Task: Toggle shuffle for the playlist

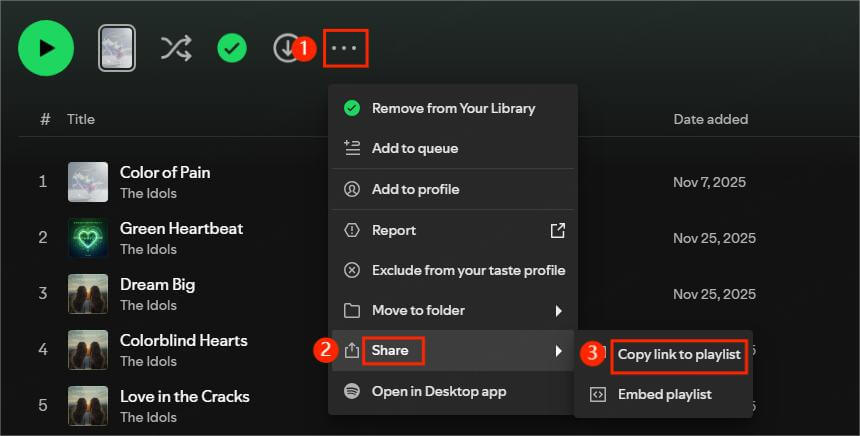Action: click(x=176, y=48)
